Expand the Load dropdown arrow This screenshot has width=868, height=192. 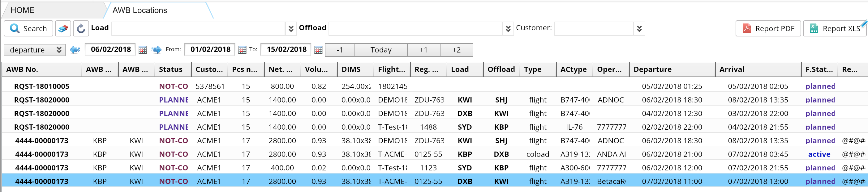[x=291, y=29]
